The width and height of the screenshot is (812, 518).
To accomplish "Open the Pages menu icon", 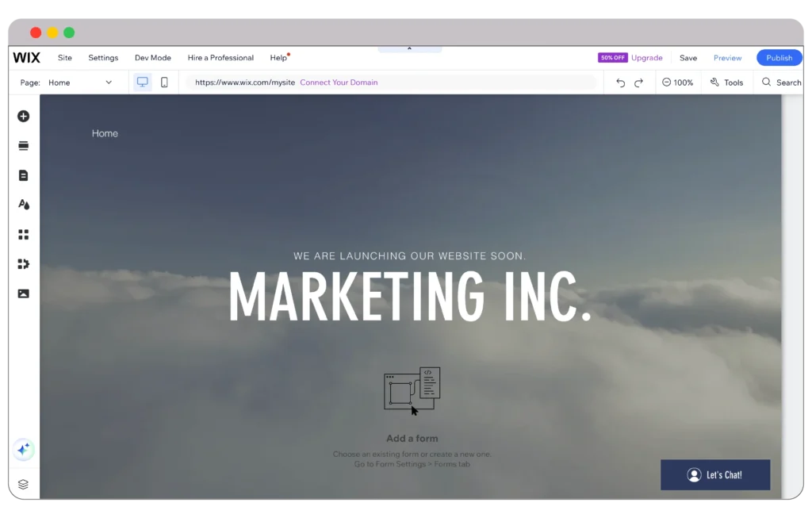I will 23,175.
